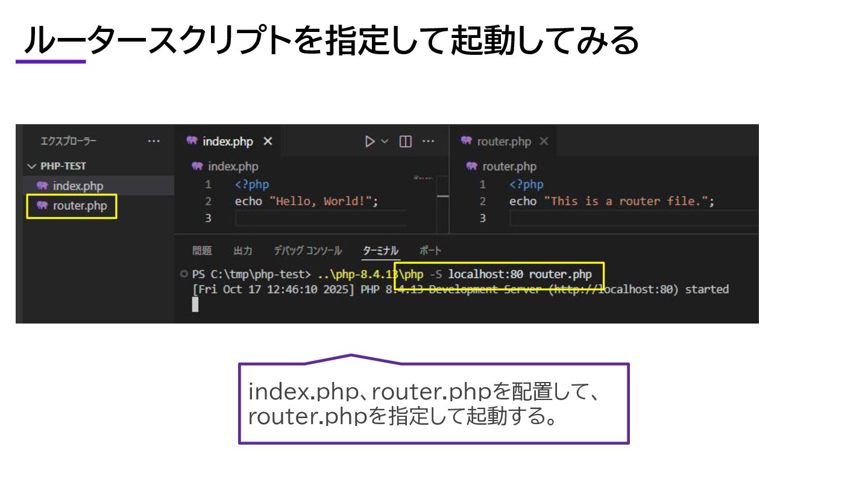Click empty line 3 in index.php editor
Screen dimensions: 868x488
pos(320,218)
